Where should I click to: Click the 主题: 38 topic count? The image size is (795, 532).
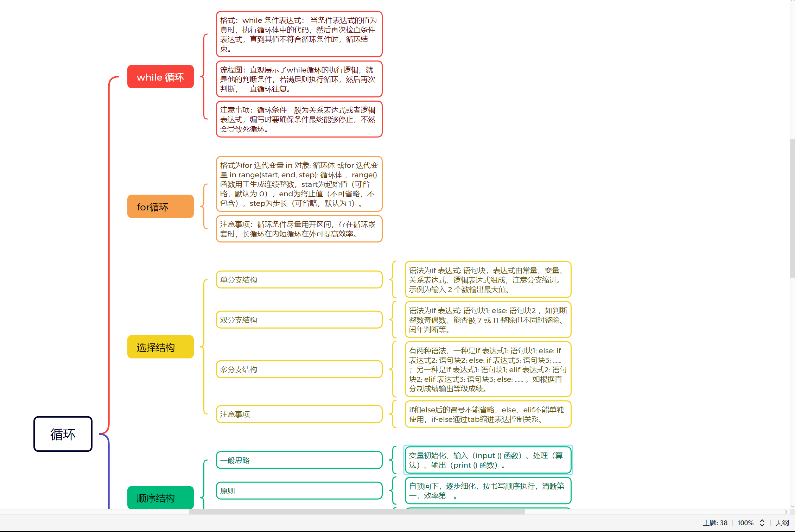[715, 523]
